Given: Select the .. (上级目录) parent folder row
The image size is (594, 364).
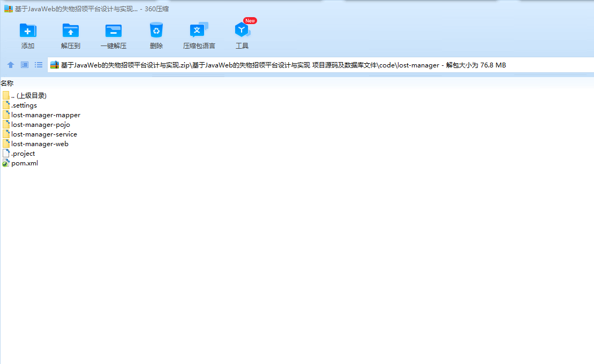Looking at the screenshot, I should (25, 95).
